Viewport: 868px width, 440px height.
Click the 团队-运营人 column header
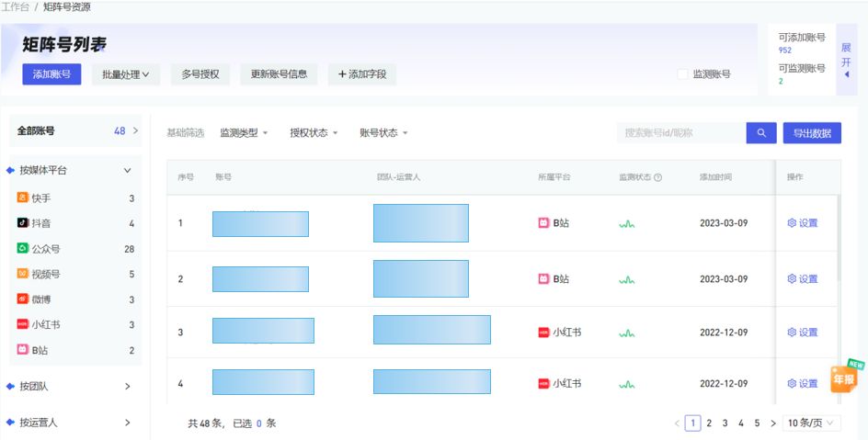[x=398, y=177]
